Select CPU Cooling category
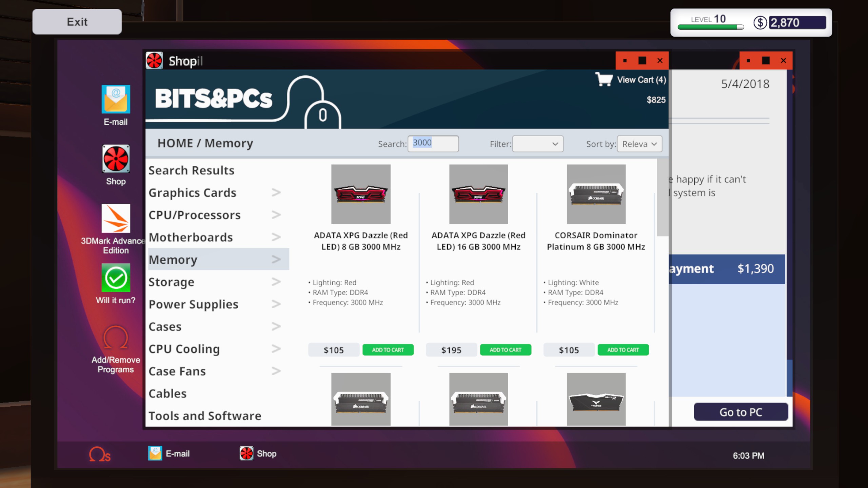The width and height of the screenshot is (868, 488). coord(184,349)
